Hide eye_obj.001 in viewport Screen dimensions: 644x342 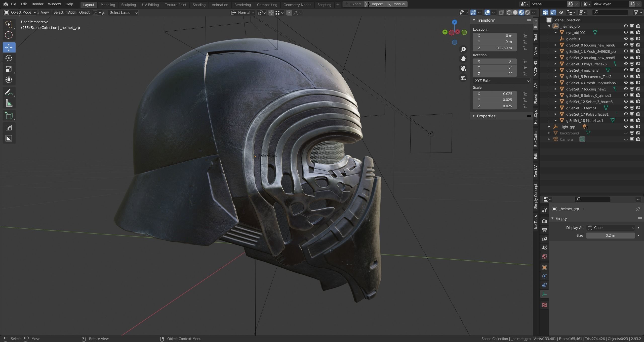point(626,32)
